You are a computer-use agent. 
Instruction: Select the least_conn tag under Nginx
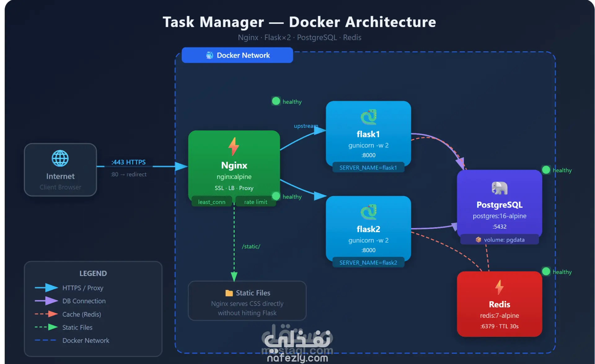(x=212, y=202)
